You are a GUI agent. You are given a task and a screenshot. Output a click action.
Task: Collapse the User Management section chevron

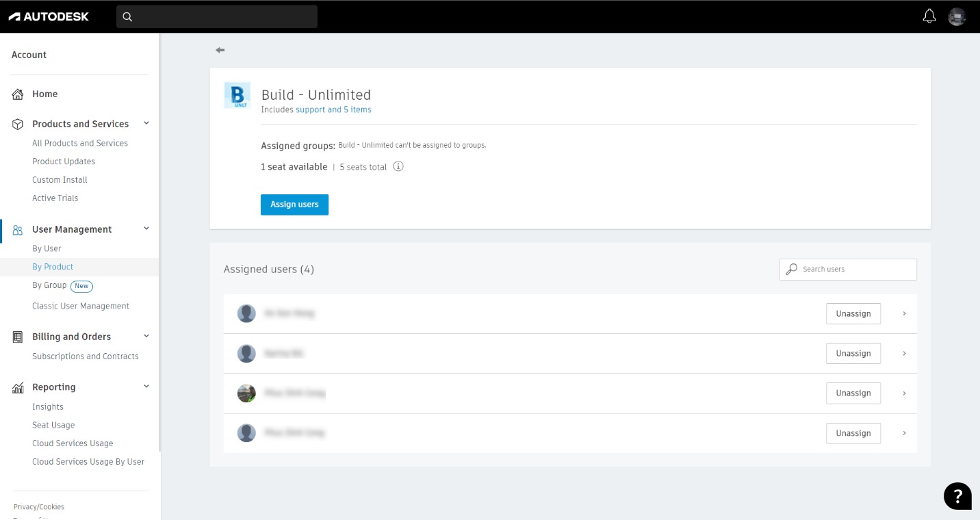tap(146, 229)
